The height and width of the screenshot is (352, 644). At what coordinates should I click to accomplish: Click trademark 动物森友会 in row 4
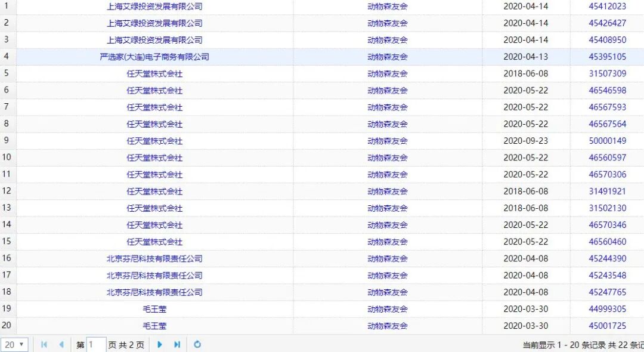(x=388, y=57)
